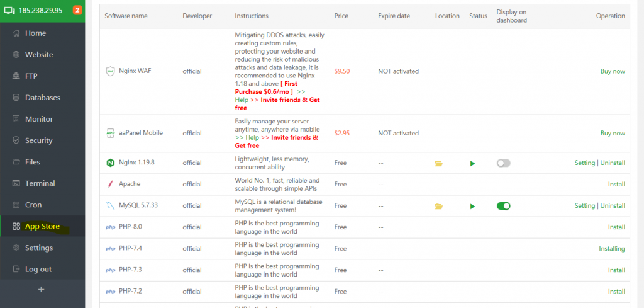Open the Terminal page from sidebar
This screenshot has width=644, height=308.
[40, 183]
